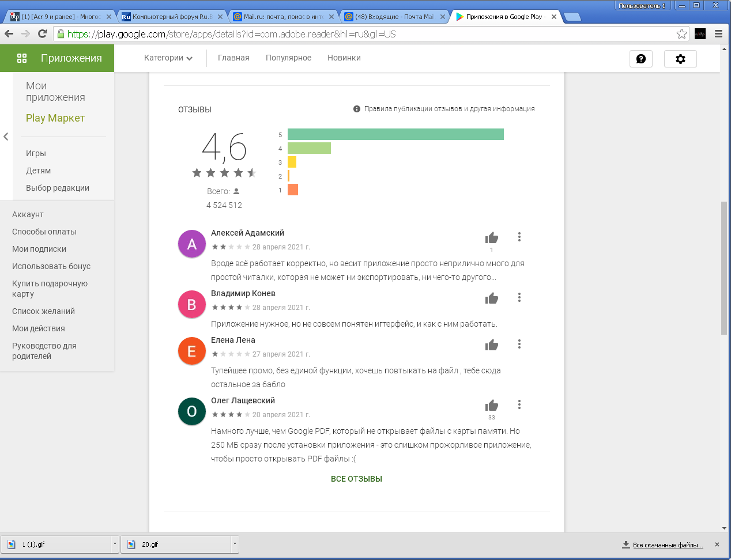Open the three-dot menu on Олег Лащевский's review
The width and height of the screenshot is (731, 560).
[x=519, y=404]
